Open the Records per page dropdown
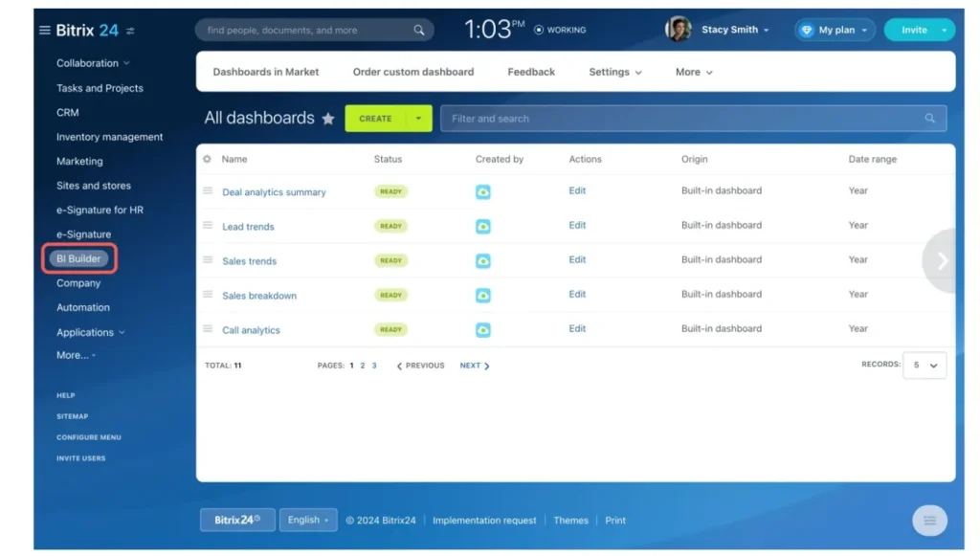This screenshot has width=980, height=556. [x=924, y=366]
